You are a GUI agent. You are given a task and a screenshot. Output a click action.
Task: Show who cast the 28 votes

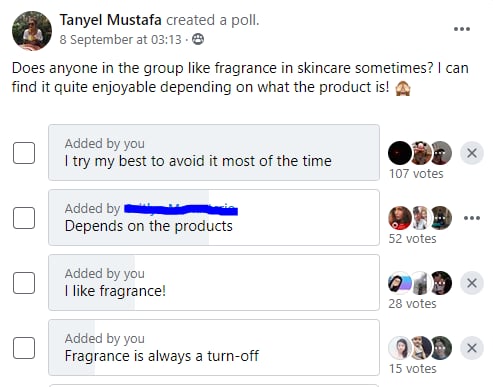point(412,304)
